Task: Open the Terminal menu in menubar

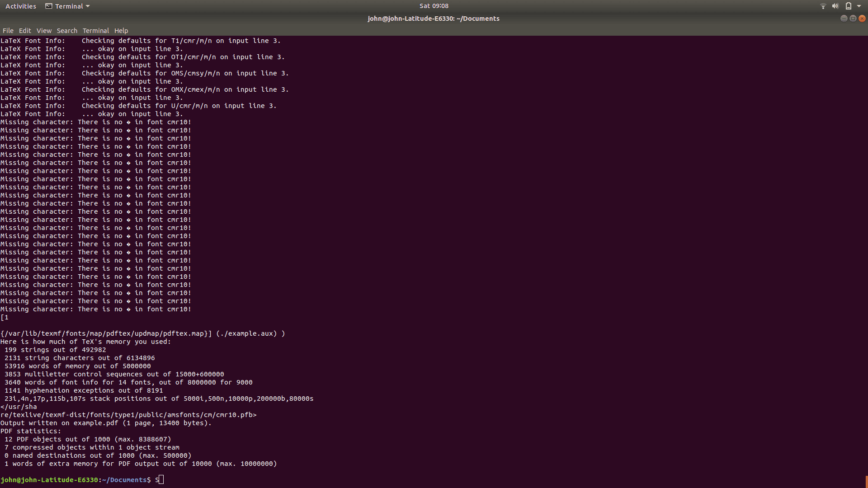Action: [x=95, y=31]
